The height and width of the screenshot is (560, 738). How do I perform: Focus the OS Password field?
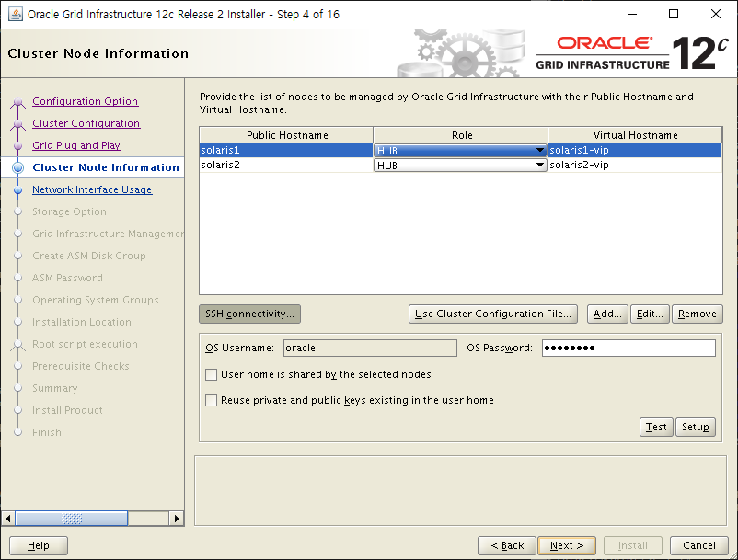[628, 349]
